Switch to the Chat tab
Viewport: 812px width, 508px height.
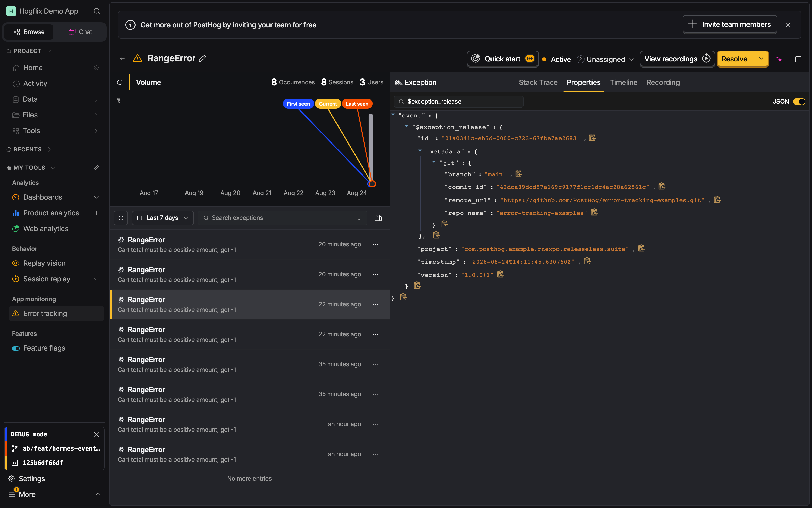pos(80,32)
